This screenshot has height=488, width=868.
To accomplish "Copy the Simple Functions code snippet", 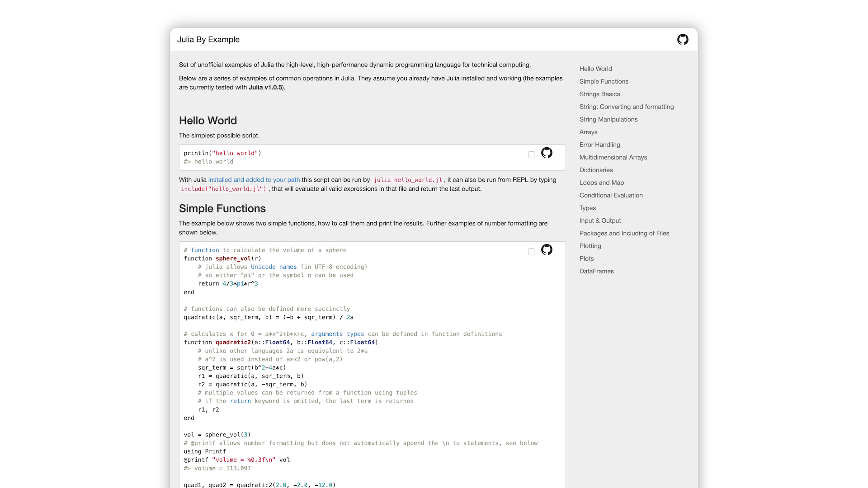I will [532, 252].
